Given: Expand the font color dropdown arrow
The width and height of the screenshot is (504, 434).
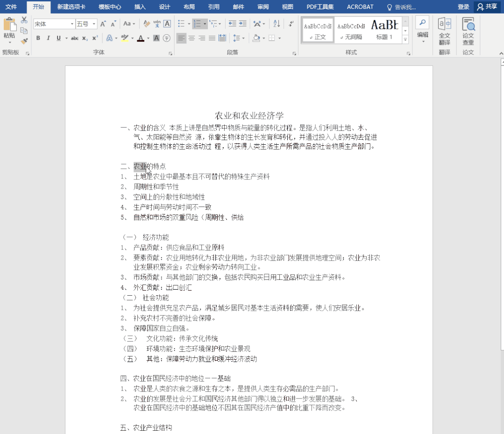Looking at the screenshot, I should coord(148,38).
